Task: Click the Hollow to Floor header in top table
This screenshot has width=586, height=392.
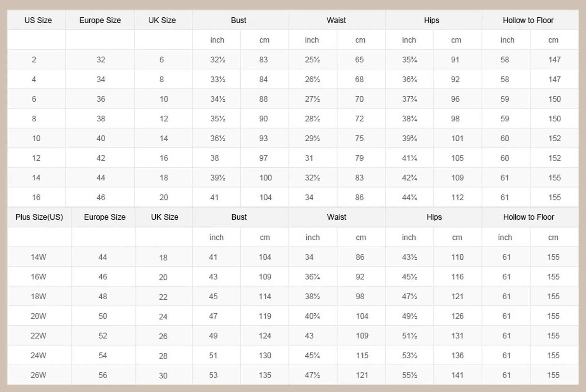Action: 528,20
